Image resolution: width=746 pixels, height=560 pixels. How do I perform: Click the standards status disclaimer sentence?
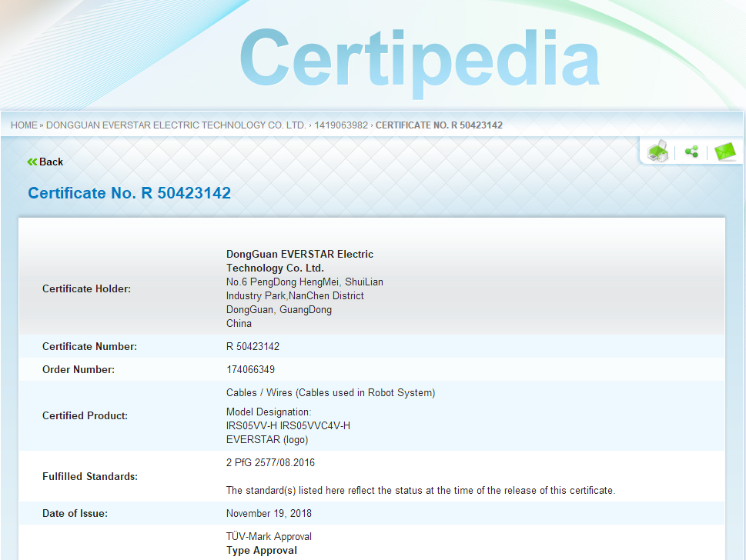pyautogui.click(x=420, y=490)
